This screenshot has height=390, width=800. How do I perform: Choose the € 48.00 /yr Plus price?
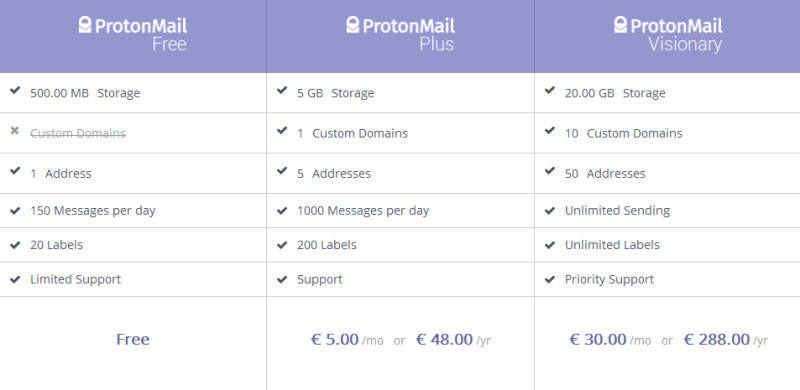454,339
